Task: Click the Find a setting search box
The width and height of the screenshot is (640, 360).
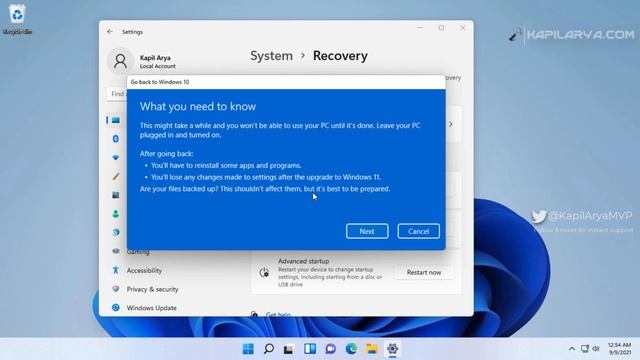Action: coord(117,94)
